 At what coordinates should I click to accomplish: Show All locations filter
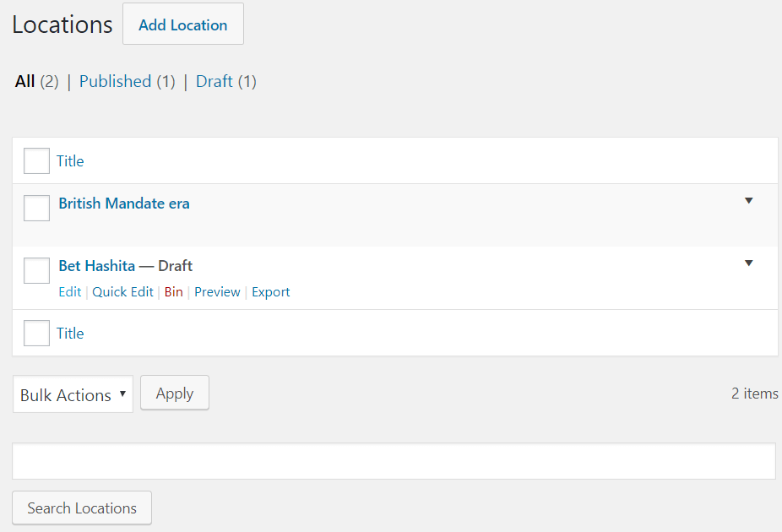(x=25, y=82)
